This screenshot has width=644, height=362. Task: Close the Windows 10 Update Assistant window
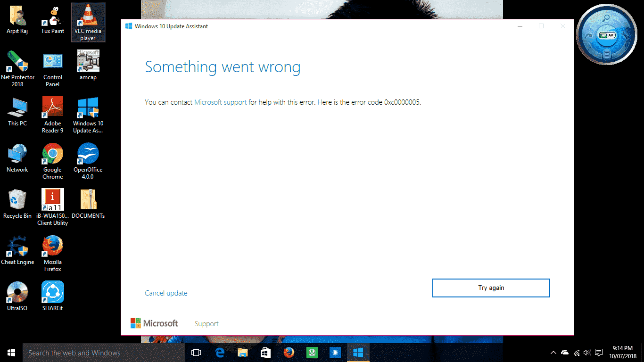coord(562,26)
